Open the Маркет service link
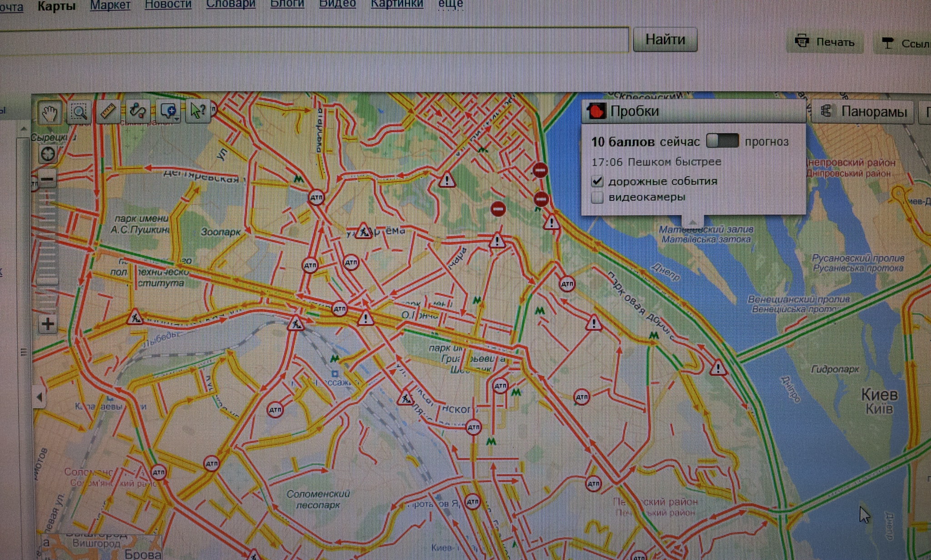The image size is (931, 560). point(110,5)
